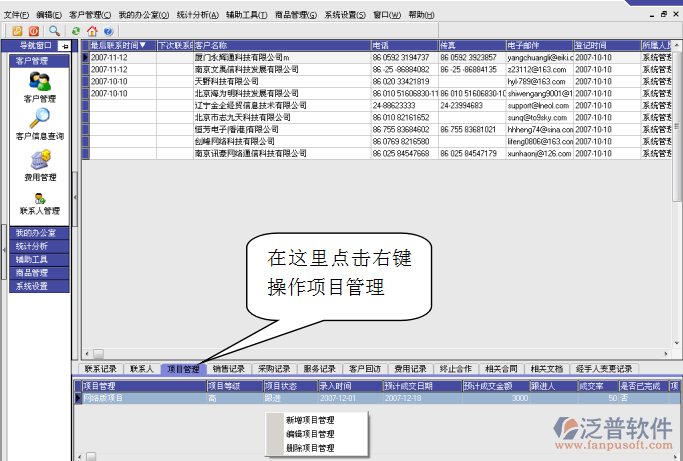Image resolution: width=683 pixels, height=461 pixels.
Task: Choose 删除项目管理 from context menu
Action: (x=310, y=448)
